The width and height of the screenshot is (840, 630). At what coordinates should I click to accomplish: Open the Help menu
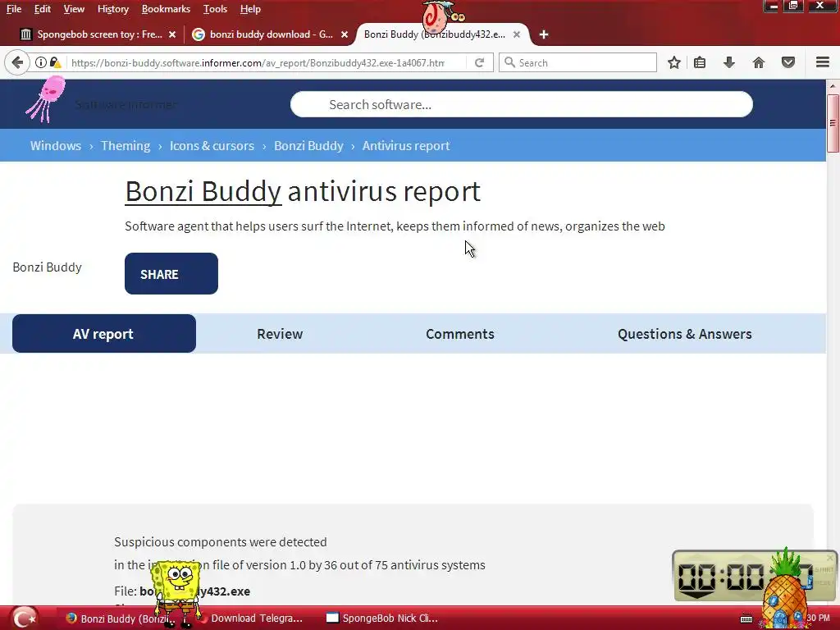pyautogui.click(x=250, y=9)
